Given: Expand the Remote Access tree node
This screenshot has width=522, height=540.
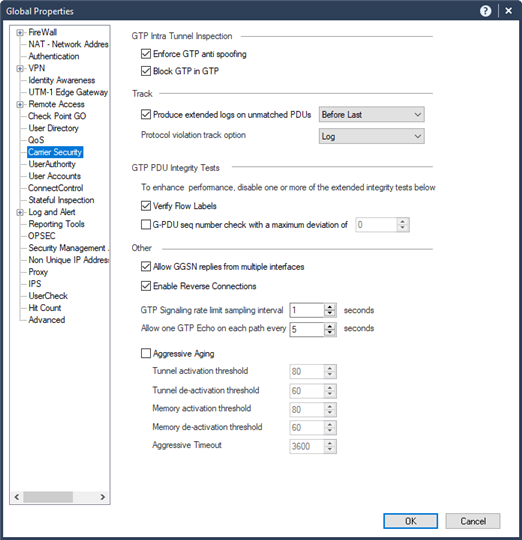Looking at the screenshot, I should (20, 104).
